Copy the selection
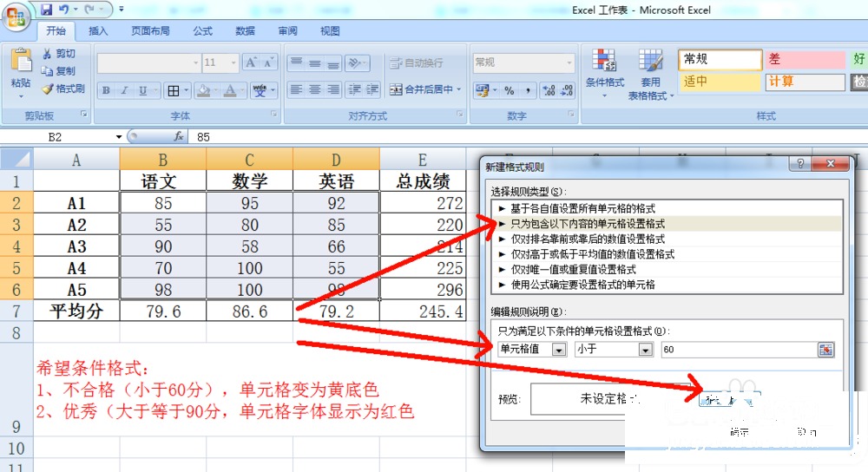 pos(59,71)
